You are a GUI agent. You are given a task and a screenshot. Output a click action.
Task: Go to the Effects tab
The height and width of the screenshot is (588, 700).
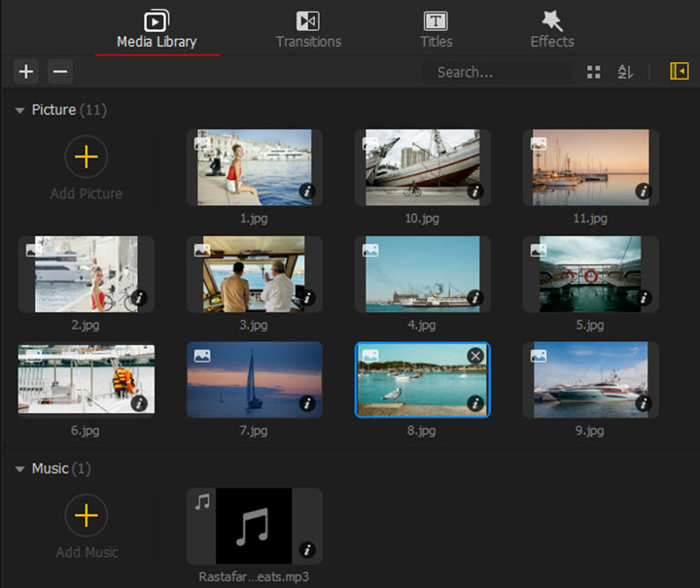[551, 29]
